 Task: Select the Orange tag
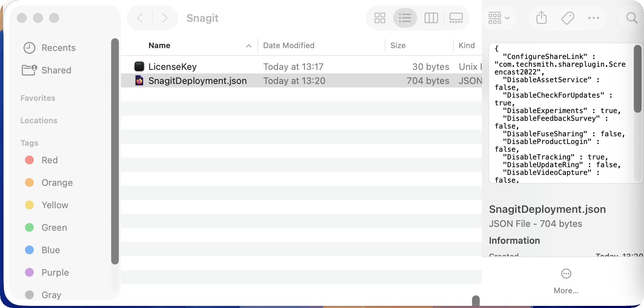click(x=49, y=183)
